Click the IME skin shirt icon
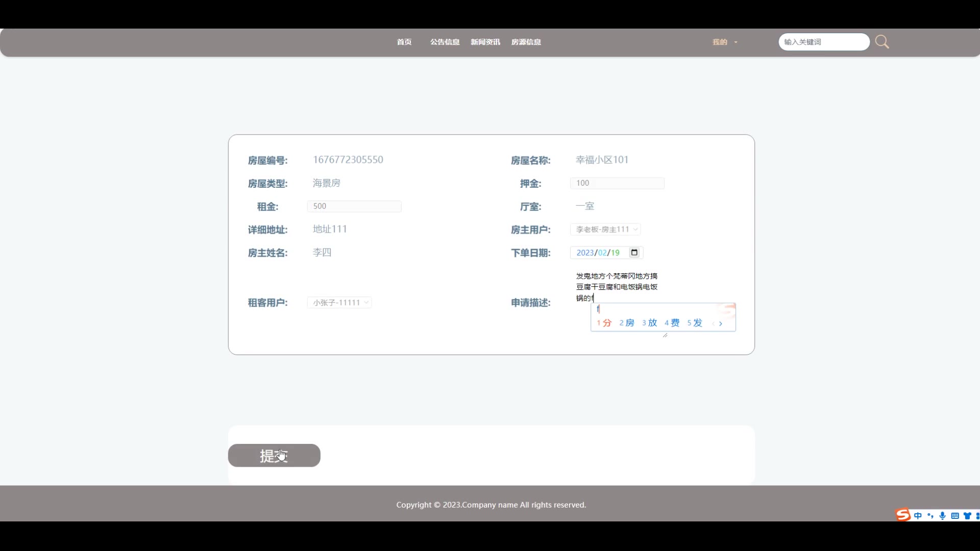Viewport: 980px width, 551px height. 967,516
